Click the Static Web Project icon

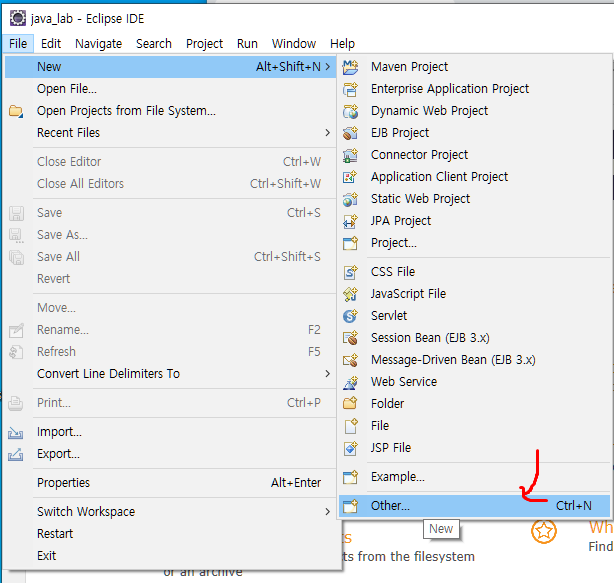(350, 199)
